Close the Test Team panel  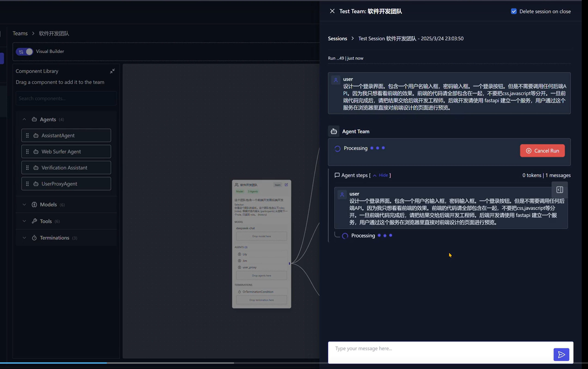(332, 11)
